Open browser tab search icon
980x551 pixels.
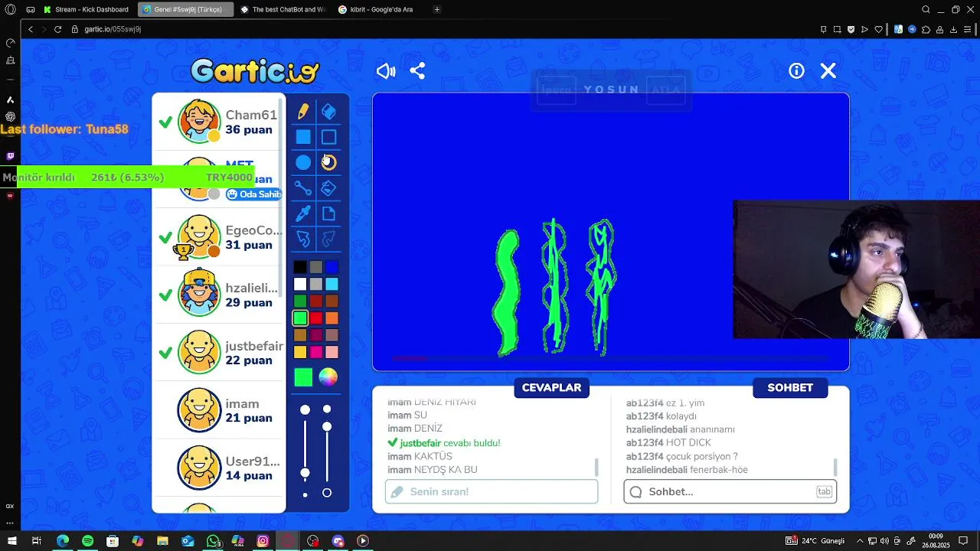[926, 9]
